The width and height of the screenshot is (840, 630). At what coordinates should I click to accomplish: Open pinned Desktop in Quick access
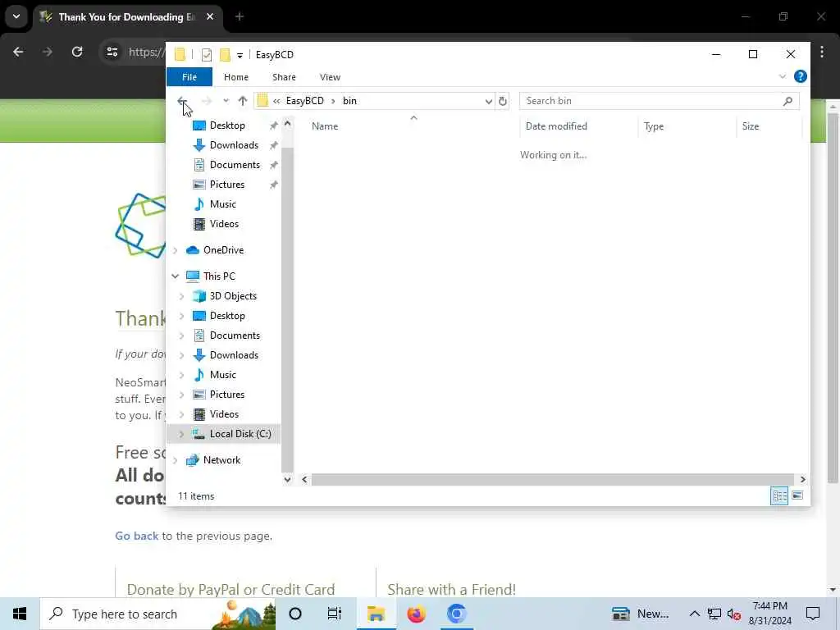click(x=227, y=126)
